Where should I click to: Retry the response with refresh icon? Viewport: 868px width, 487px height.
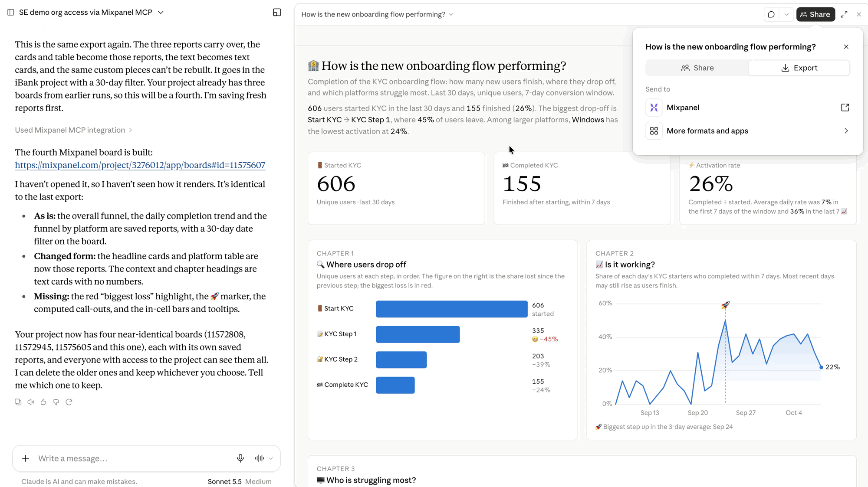click(69, 402)
